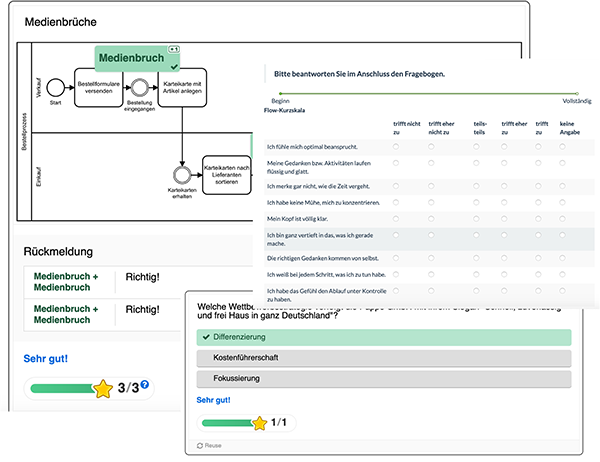Click the statement 'Mein Kopf ist völlig klar'
This screenshot has width=600, height=462.
coord(297,219)
